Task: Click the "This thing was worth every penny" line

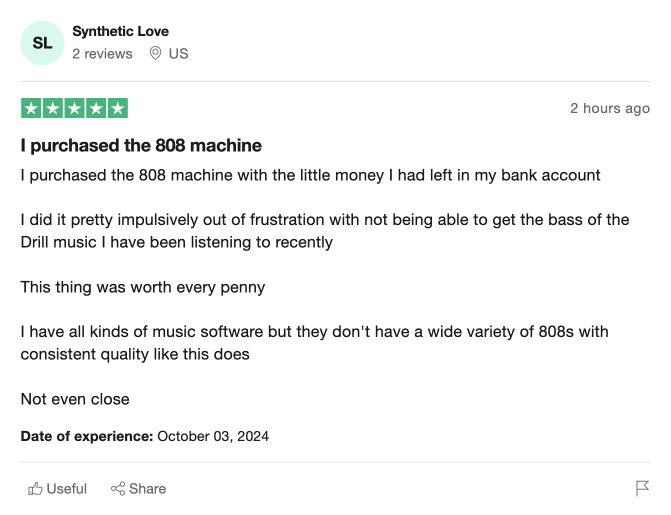Action: (143, 287)
